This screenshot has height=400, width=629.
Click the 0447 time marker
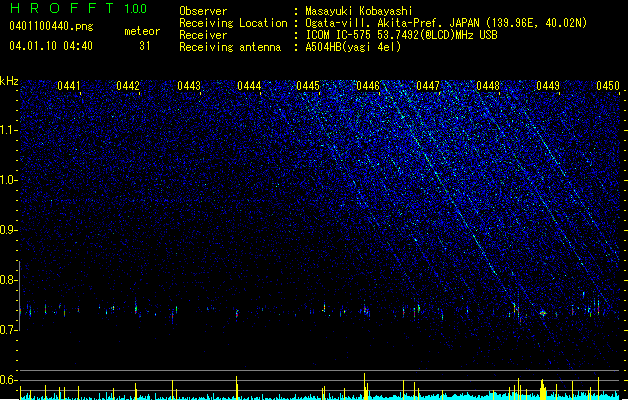point(428,86)
